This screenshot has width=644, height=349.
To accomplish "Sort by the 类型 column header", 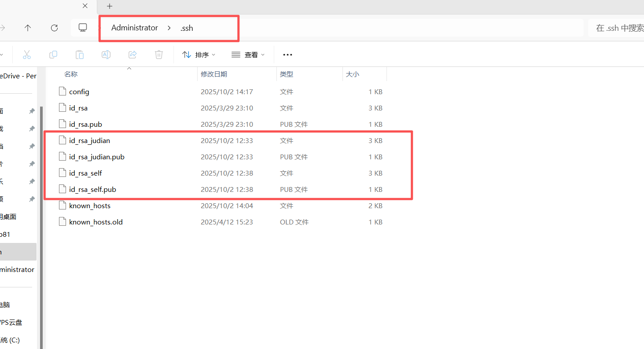I will (287, 74).
